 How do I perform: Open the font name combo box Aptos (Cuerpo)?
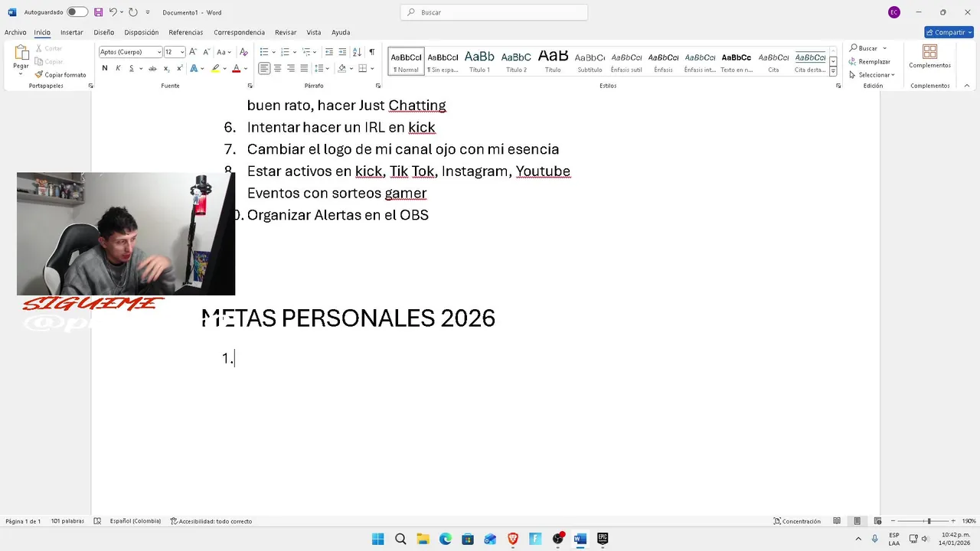pos(130,52)
